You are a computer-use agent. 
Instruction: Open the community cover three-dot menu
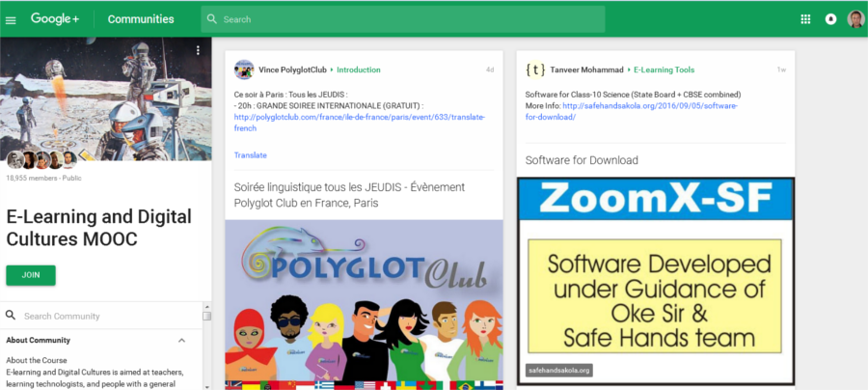pyautogui.click(x=198, y=50)
